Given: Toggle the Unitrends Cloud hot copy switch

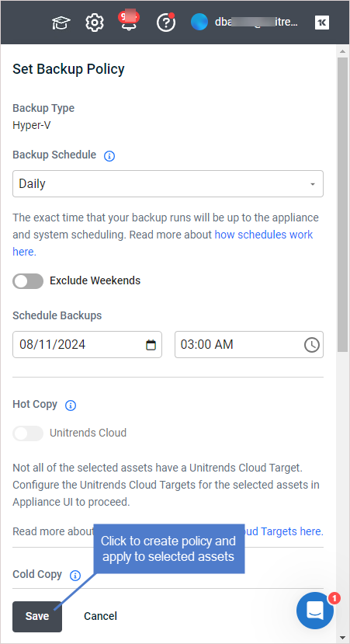Looking at the screenshot, I should (28, 433).
